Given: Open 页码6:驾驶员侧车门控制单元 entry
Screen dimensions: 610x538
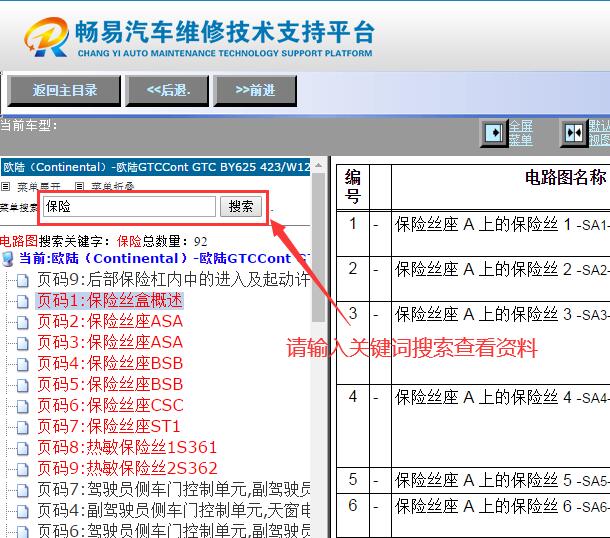Looking at the screenshot, I should tap(174, 531).
